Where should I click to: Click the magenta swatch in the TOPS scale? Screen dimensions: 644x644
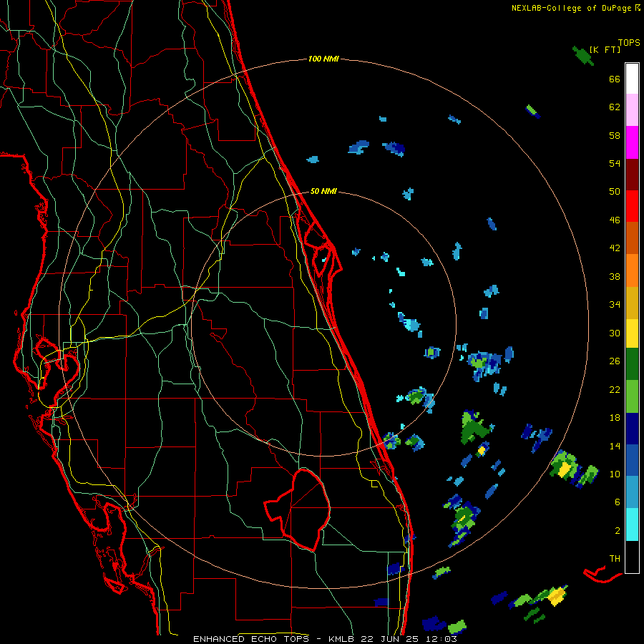(x=632, y=142)
